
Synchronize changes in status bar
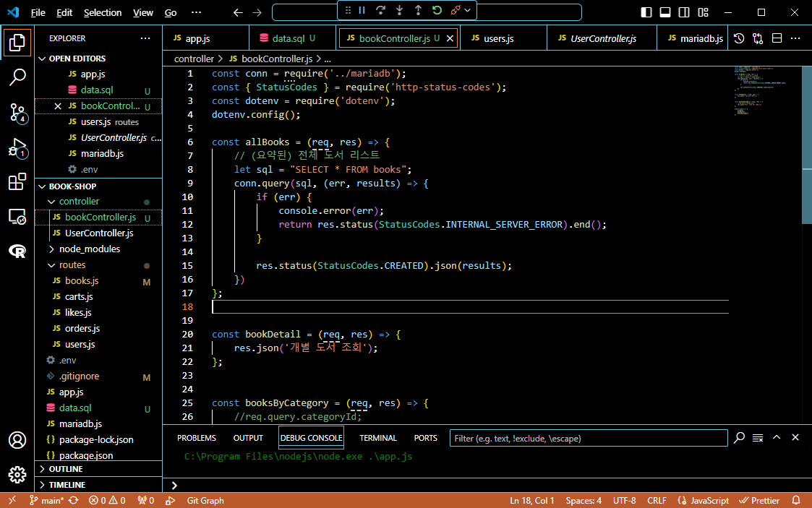tap(74, 501)
